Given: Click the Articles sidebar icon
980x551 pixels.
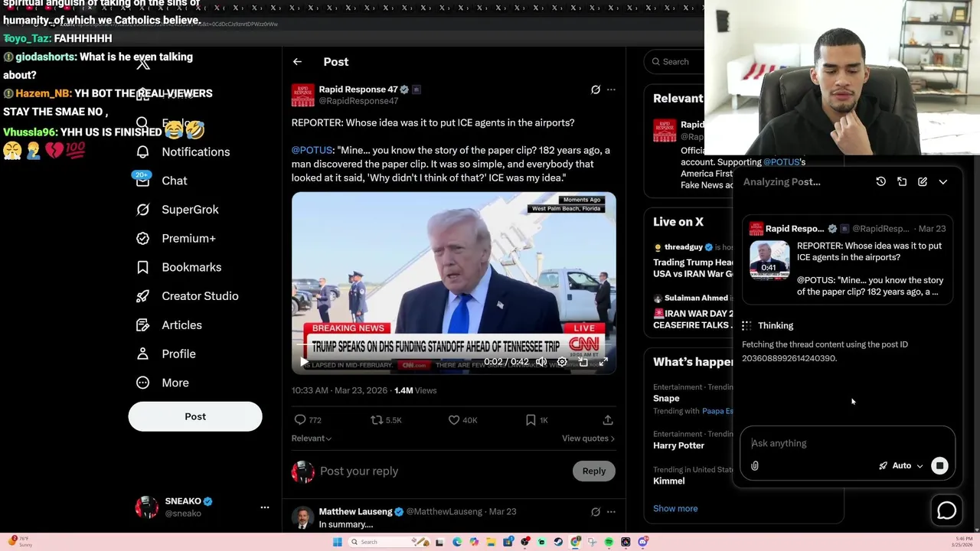Looking at the screenshot, I should (x=142, y=325).
